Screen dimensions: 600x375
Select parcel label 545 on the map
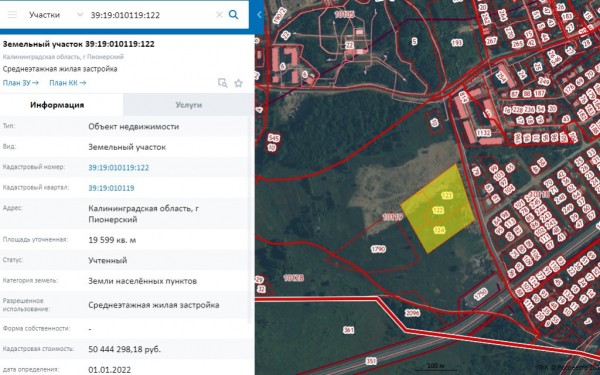pos(274,138)
